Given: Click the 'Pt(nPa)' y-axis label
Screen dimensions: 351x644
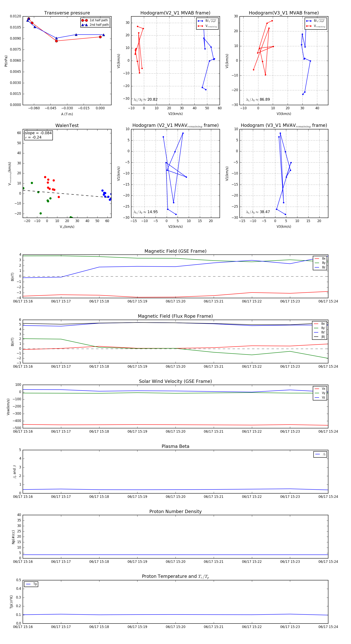Looking at the screenshot, I should pos(6,61).
